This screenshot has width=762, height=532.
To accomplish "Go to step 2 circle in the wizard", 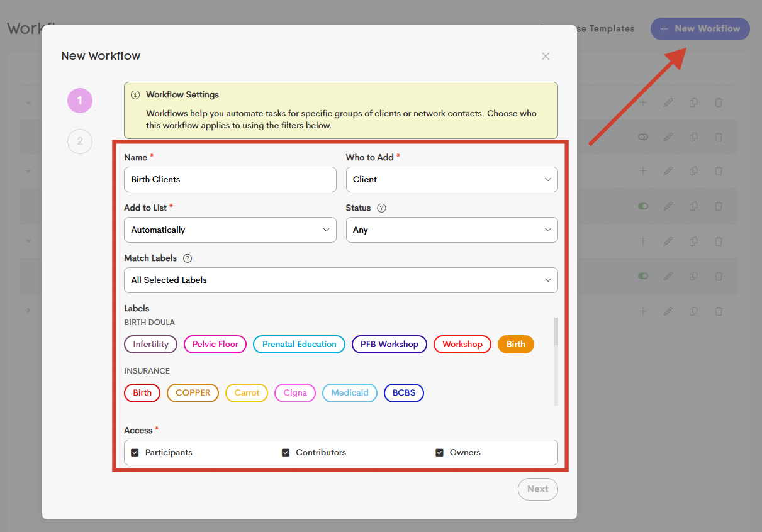I will pyautogui.click(x=80, y=141).
